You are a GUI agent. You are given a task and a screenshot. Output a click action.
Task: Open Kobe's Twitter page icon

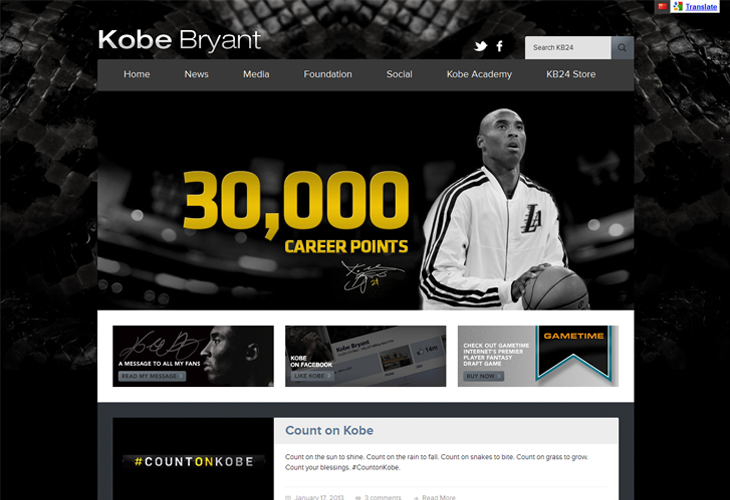480,46
